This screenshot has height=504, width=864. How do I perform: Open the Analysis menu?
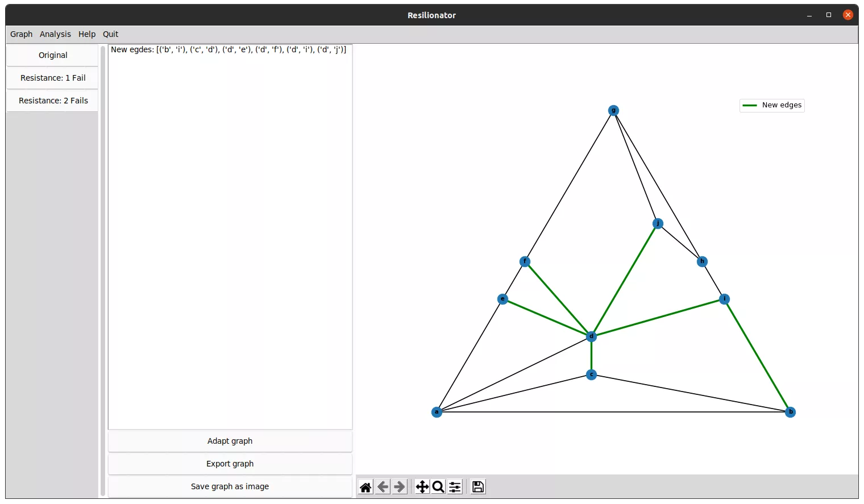click(x=55, y=34)
